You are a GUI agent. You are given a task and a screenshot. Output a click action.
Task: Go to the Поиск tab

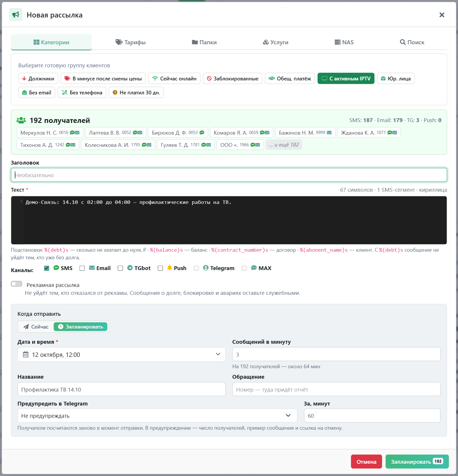pyautogui.click(x=412, y=42)
